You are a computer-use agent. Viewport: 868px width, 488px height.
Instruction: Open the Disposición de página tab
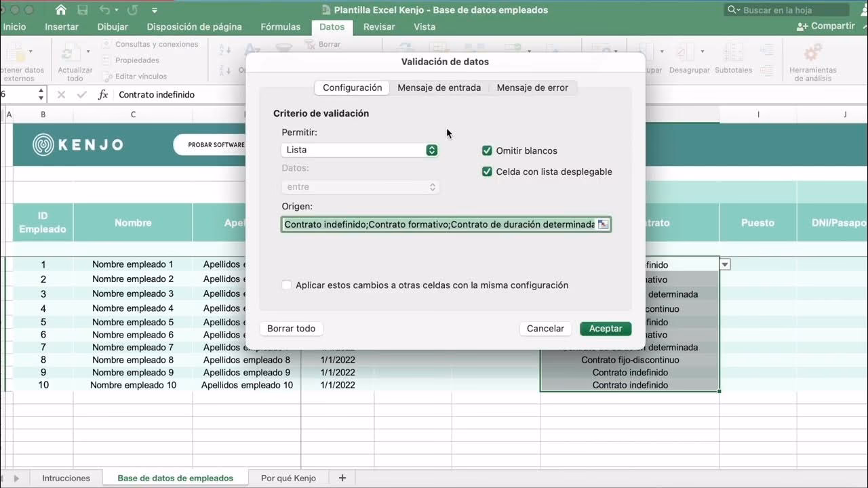coord(195,27)
